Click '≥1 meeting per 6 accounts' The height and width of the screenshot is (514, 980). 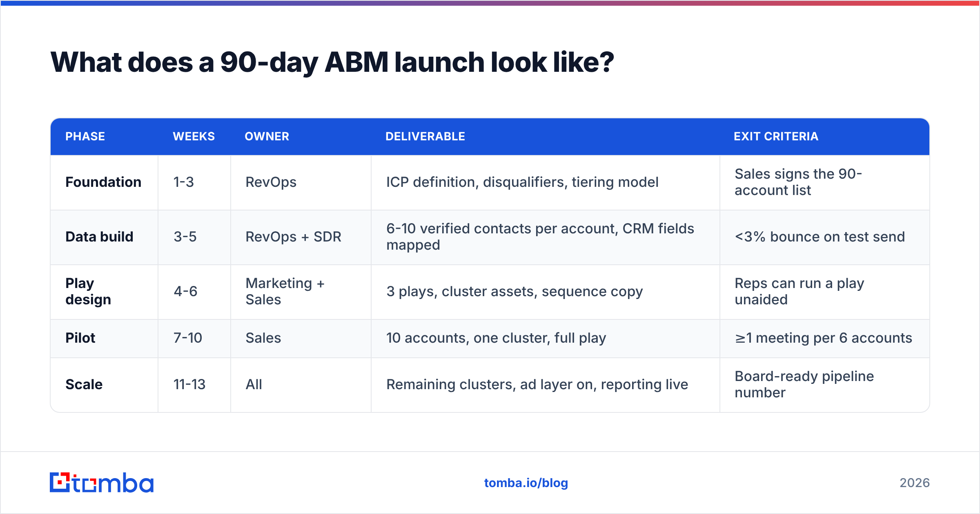click(x=823, y=338)
